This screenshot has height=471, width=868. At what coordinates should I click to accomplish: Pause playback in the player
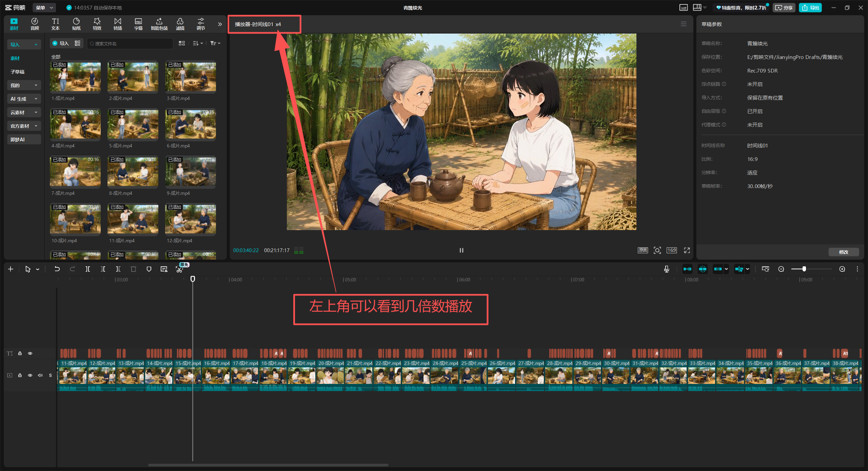coord(461,250)
